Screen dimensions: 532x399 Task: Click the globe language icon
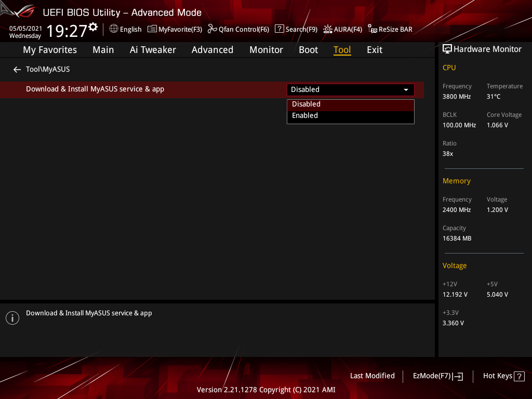[114, 29]
